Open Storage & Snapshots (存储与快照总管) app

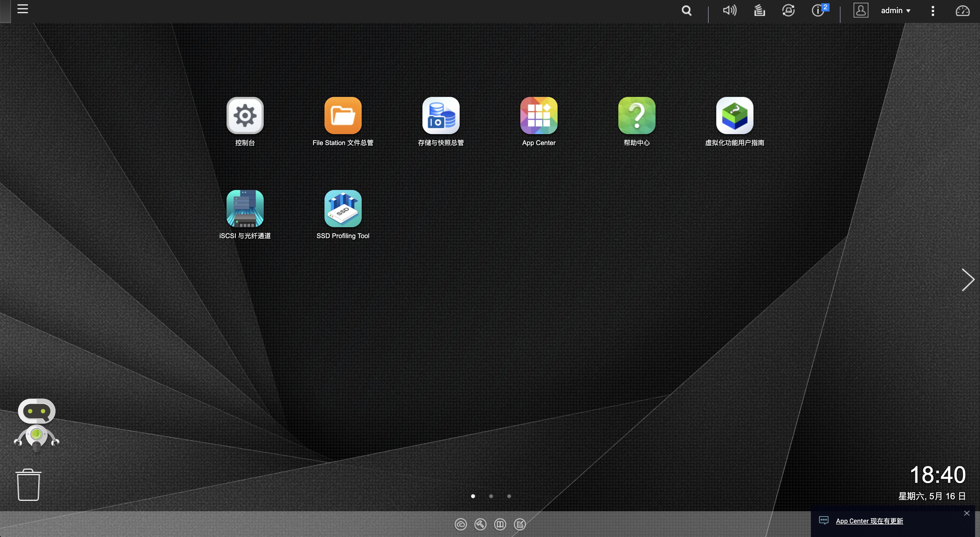coord(440,116)
